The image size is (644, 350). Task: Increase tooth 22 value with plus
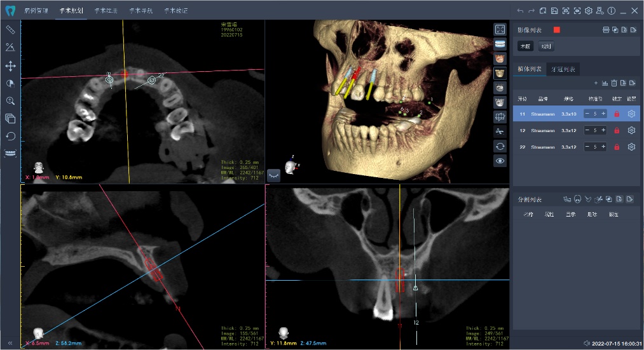[x=603, y=147]
